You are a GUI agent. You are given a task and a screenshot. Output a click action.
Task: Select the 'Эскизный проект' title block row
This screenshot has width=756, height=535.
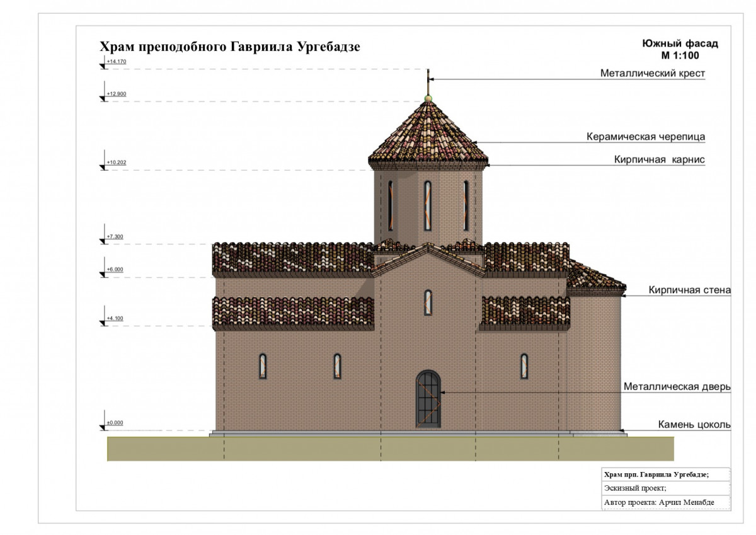click(666, 488)
